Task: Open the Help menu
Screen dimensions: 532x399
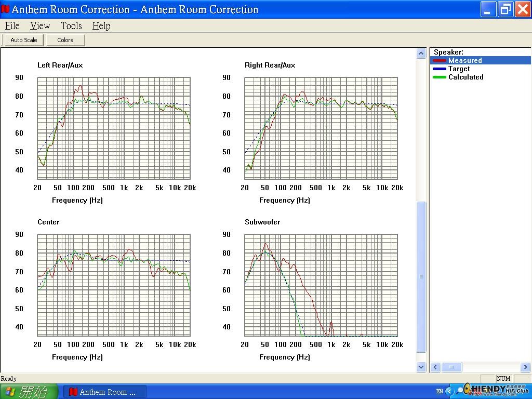Action: [101, 26]
